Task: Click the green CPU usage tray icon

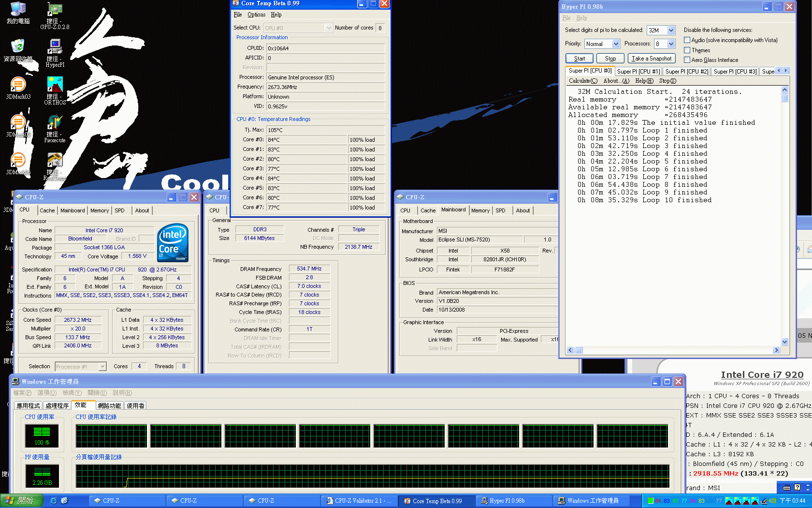Action: (x=651, y=501)
